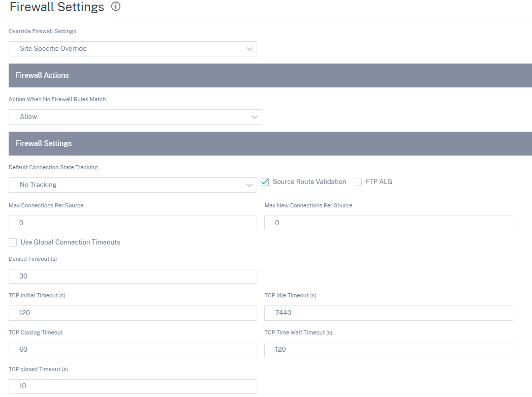
Task: Open the Override Firewall Settings dropdown
Action: click(133, 49)
